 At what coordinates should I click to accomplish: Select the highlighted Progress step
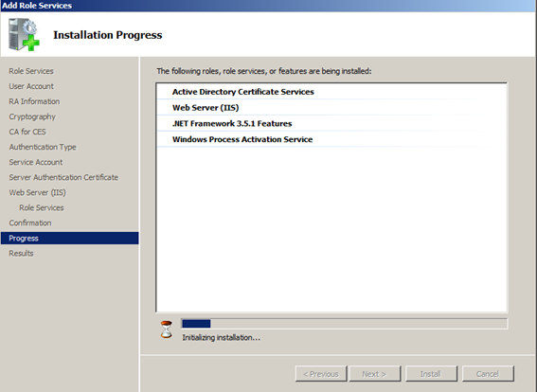pyautogui.click(x=70, y=239)
